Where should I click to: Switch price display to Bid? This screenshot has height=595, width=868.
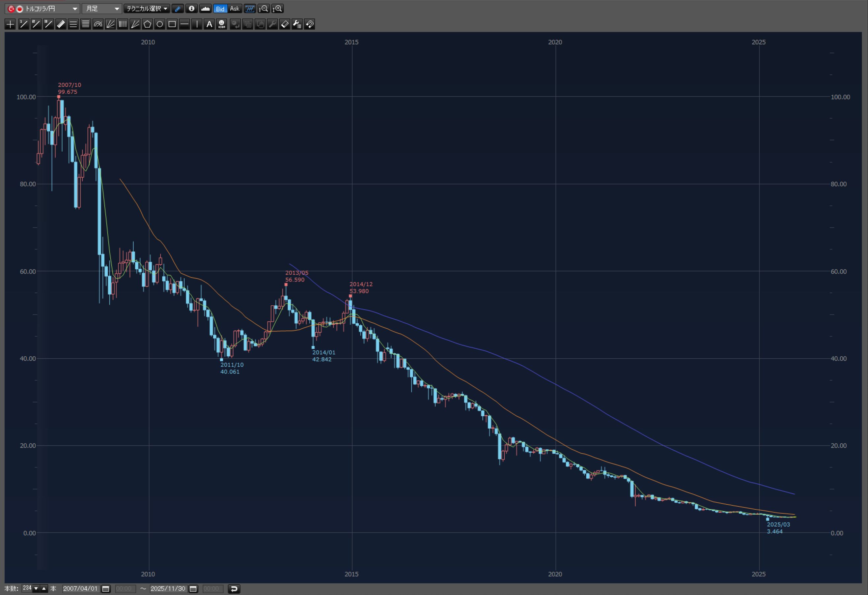pos(220,9)
